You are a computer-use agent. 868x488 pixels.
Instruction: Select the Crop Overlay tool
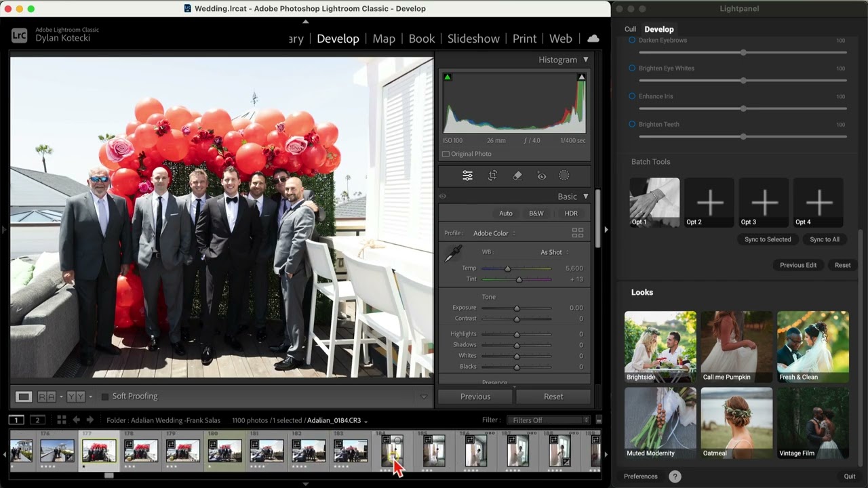493,176
